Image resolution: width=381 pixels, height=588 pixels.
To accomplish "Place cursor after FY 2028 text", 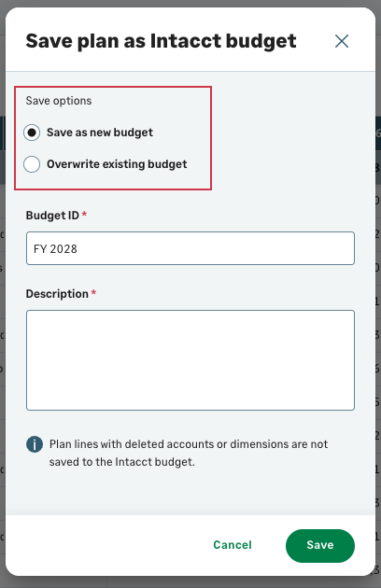I will 79,249.
